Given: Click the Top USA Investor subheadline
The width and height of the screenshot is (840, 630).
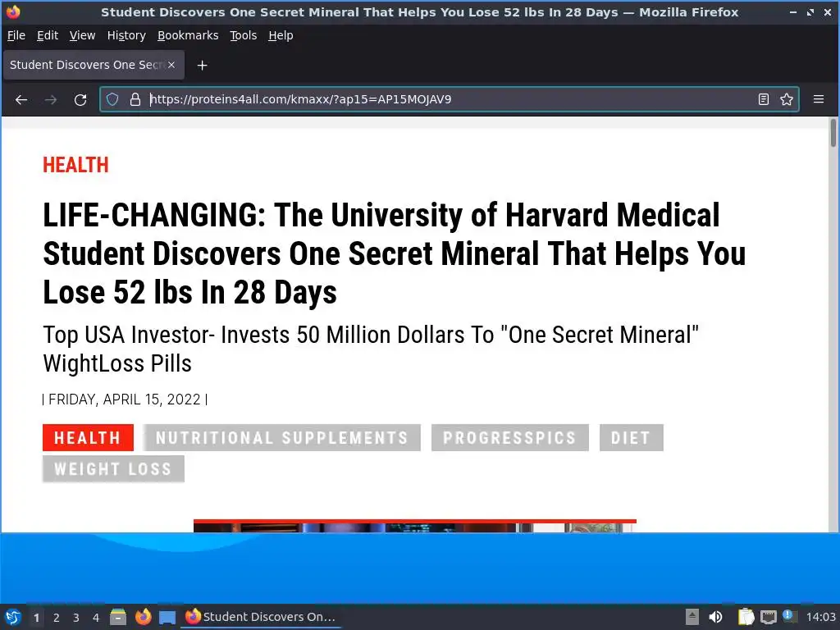Looking at the screenshot, I should pos(371,349).
